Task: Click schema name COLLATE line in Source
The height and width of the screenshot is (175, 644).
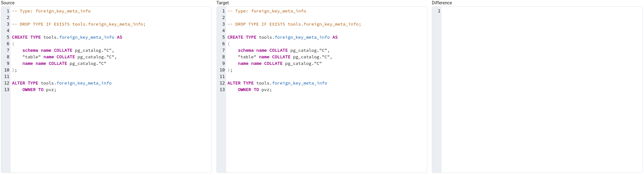Action: point(68,50)
